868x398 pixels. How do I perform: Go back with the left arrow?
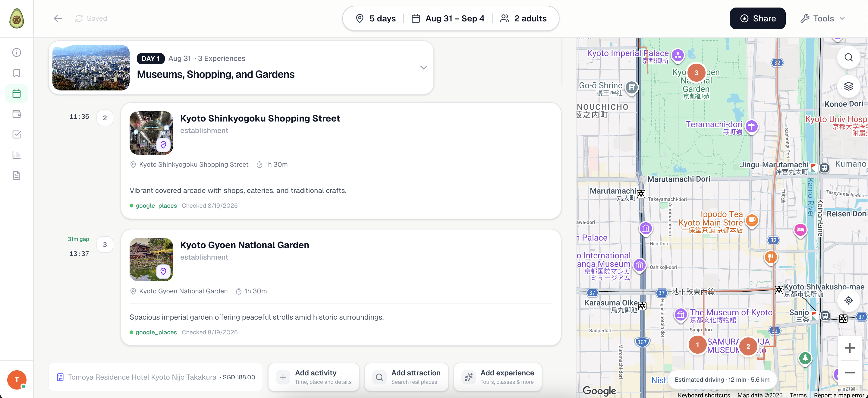[x=58, y=18]
